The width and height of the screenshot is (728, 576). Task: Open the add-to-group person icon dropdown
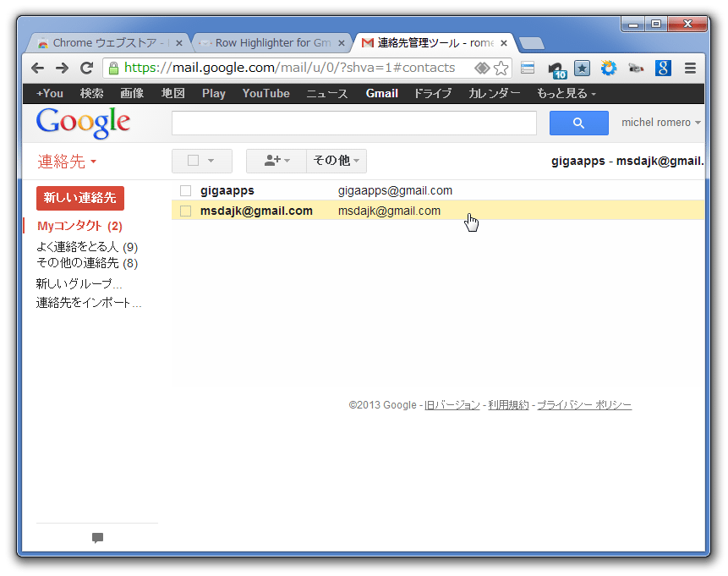pyautogui.click(x=276, y=161)
